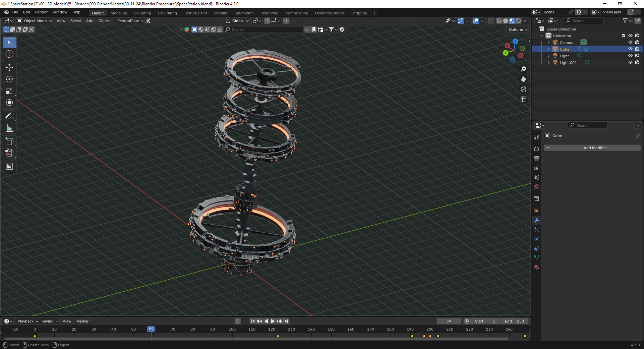Viewport: 644px width, 349px height.
Task: Open the Render properties tab
Action: (x=537, y=149)
